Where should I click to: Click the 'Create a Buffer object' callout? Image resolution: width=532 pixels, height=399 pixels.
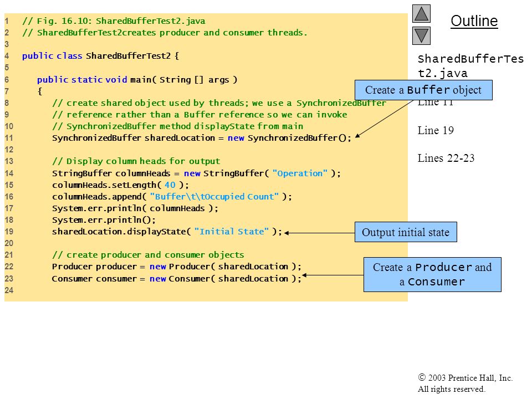[x=423, y=90]
